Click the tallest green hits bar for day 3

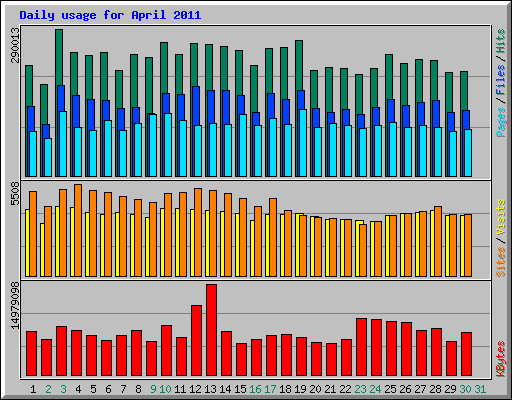(x=59, y=57)
